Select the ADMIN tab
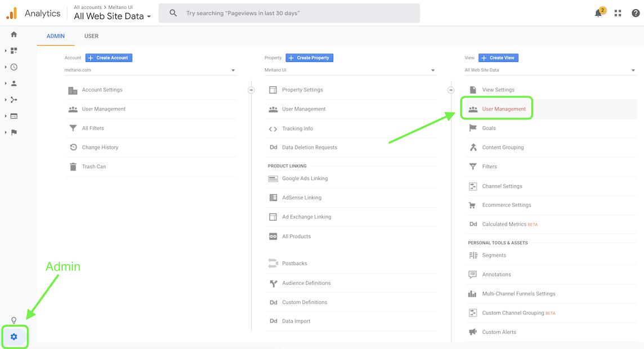644x349 pixels. (x=55, y=36)
